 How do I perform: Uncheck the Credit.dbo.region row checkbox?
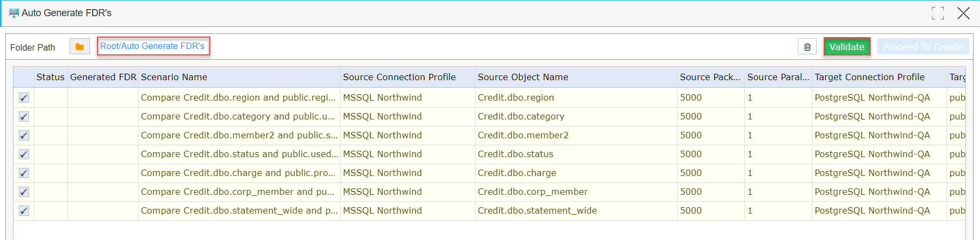click(24, 97)
